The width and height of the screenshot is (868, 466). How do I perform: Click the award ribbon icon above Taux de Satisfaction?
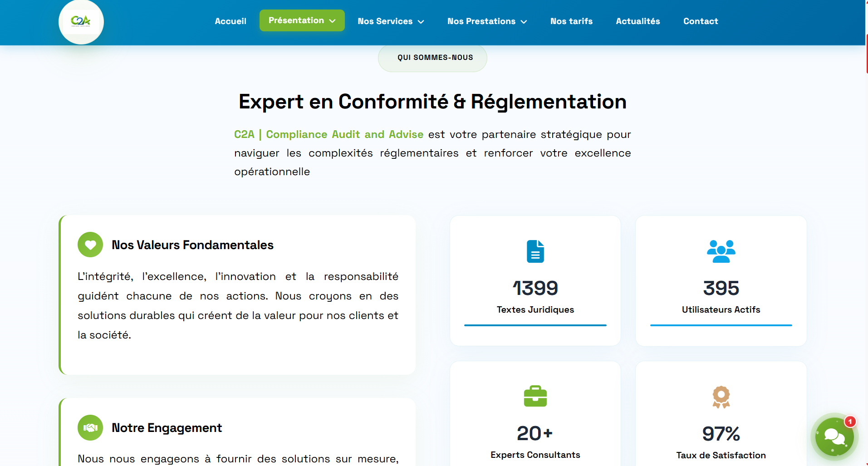coord(721,397)
